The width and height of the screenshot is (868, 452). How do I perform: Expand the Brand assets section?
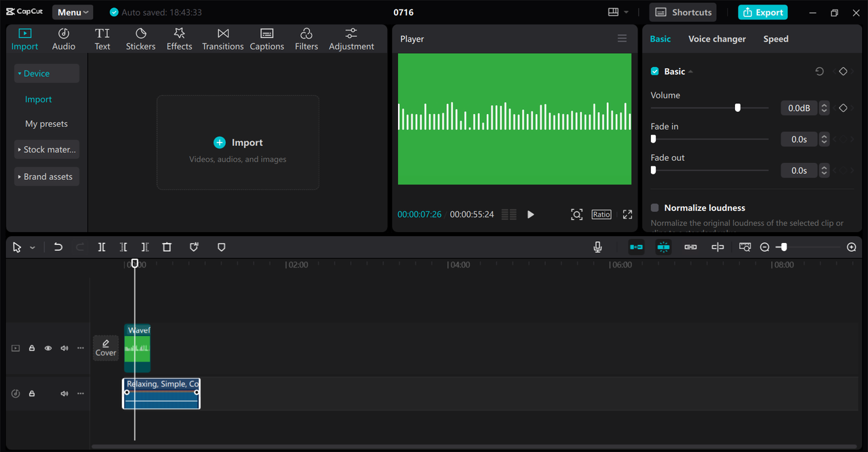47,176
